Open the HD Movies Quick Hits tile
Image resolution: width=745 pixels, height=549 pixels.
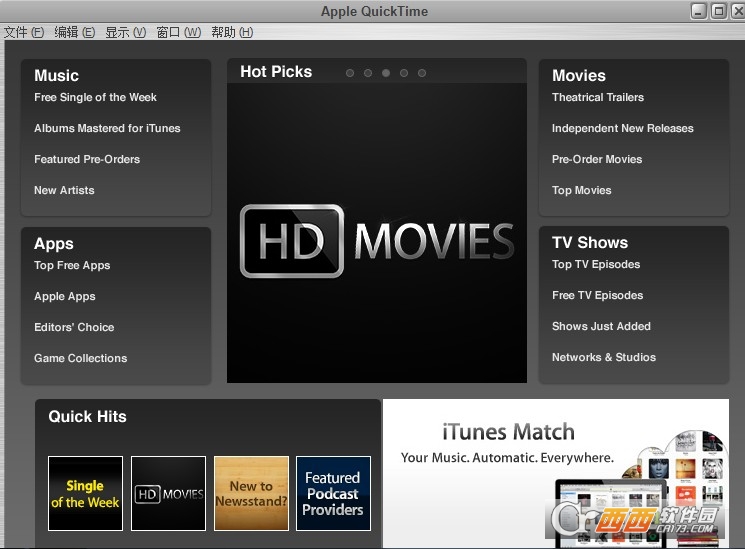(x=169, y=493)
